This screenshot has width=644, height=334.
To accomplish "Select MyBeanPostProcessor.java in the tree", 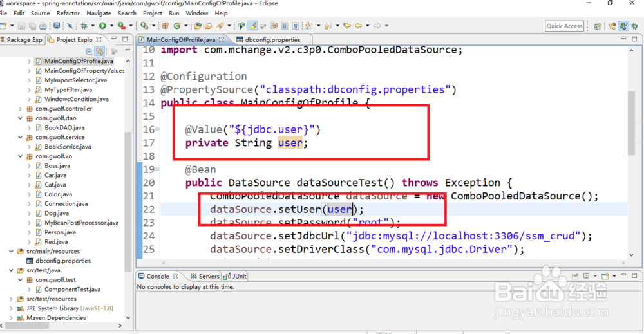I will click(81, 223).
